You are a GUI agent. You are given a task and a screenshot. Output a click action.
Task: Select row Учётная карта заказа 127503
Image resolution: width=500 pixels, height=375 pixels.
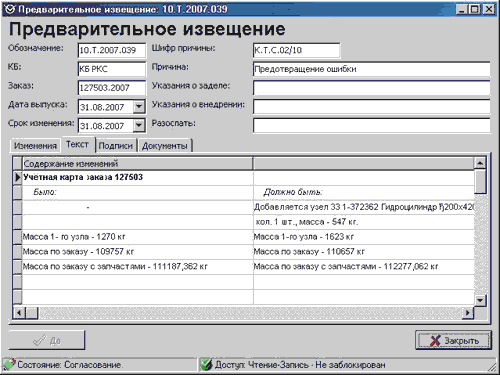(x=137, y=177)
